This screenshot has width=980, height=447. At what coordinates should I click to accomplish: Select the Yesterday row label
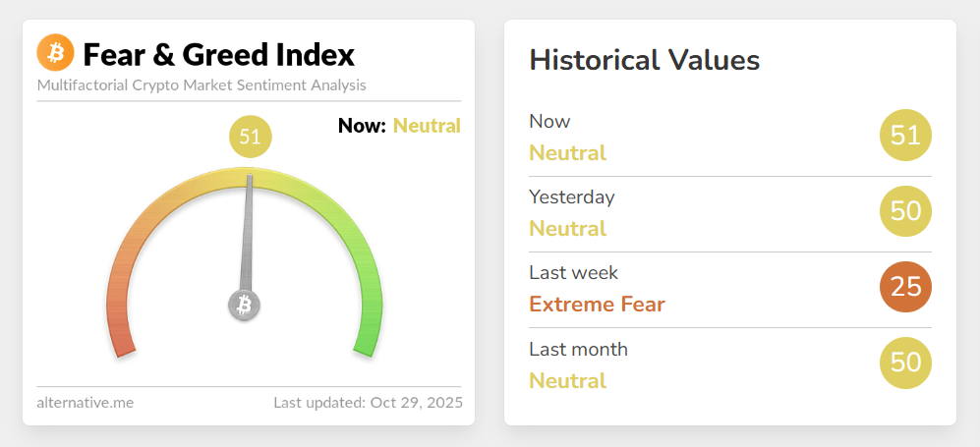tap(572, 197)
